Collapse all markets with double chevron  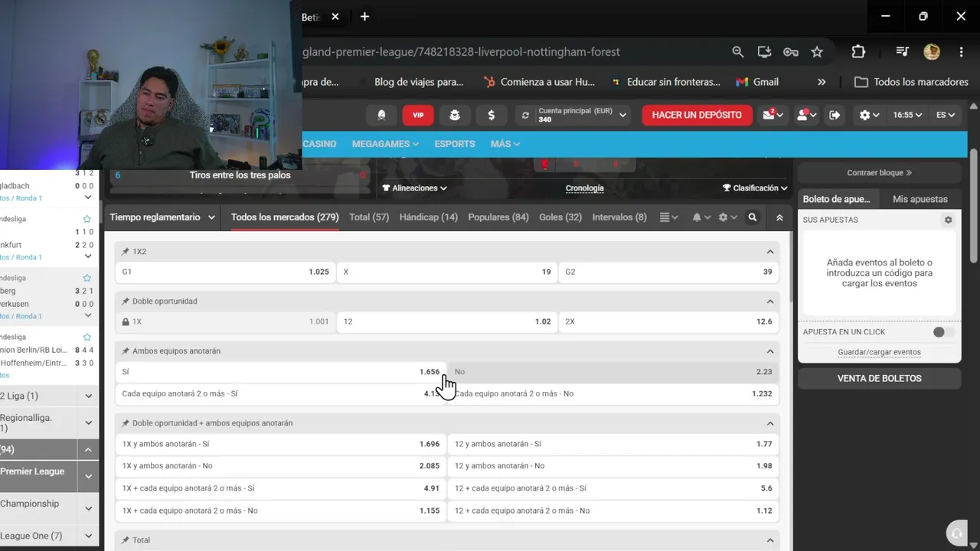coord(779,217)
